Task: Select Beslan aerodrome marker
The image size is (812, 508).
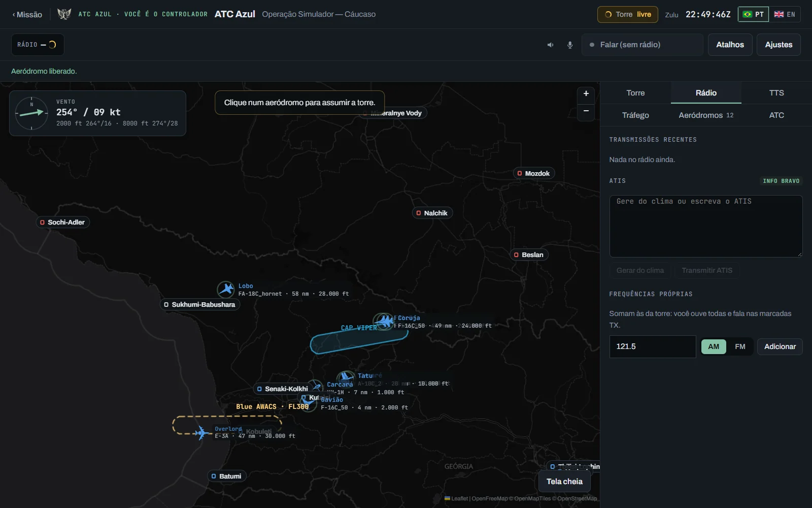Action: (x=529, y=255)
